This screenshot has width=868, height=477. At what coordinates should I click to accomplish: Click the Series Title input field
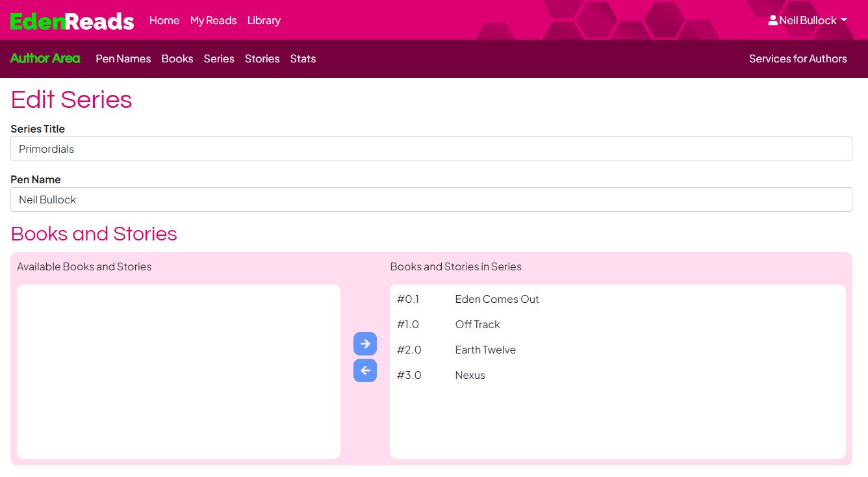431,149
